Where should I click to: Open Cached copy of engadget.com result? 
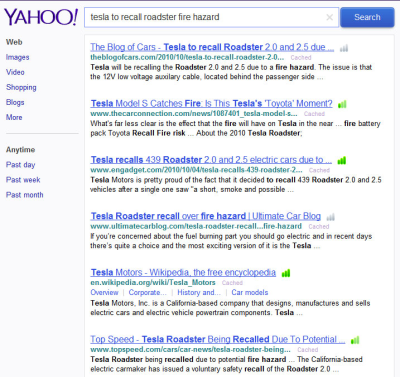tap(319, 170)
